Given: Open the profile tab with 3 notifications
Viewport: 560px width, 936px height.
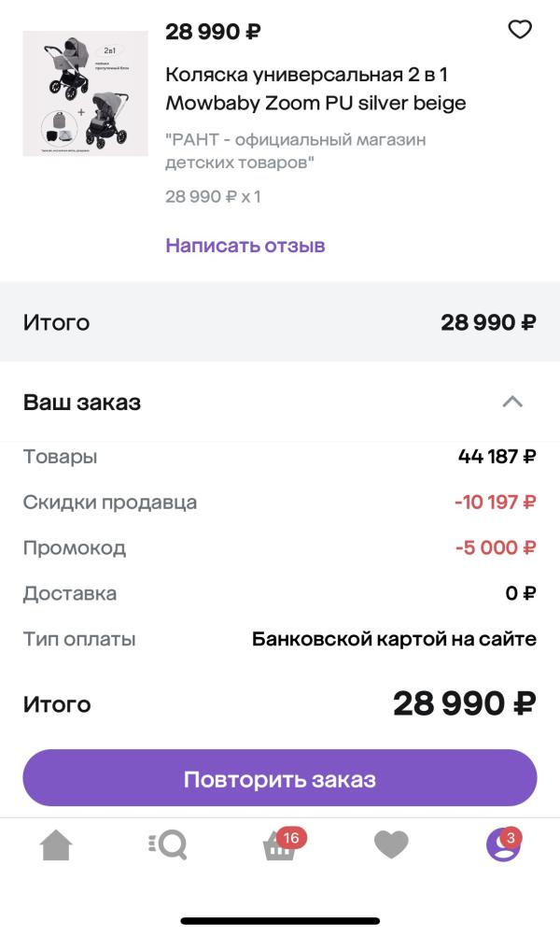Looking at the screenshot, I should (x=503, y=845).
